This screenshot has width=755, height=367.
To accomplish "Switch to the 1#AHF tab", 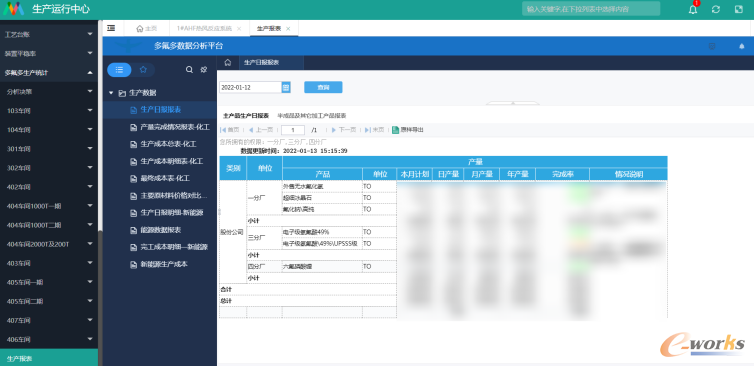I will pos(208,28).
